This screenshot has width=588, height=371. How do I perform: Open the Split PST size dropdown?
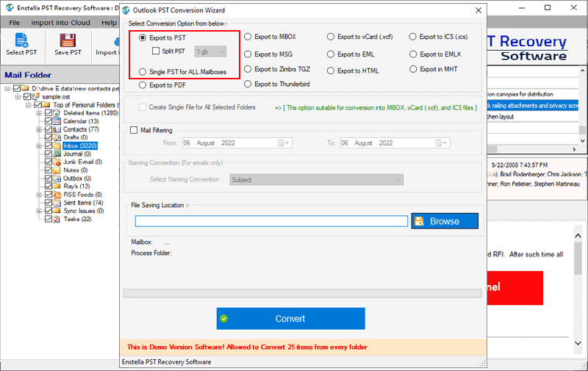coord(210,51)
